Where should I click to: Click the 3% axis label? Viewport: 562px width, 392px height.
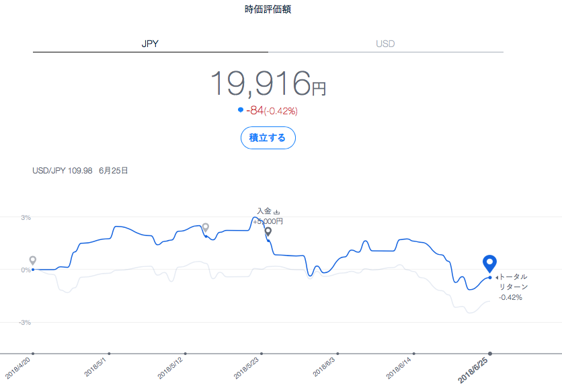point(26,218)
